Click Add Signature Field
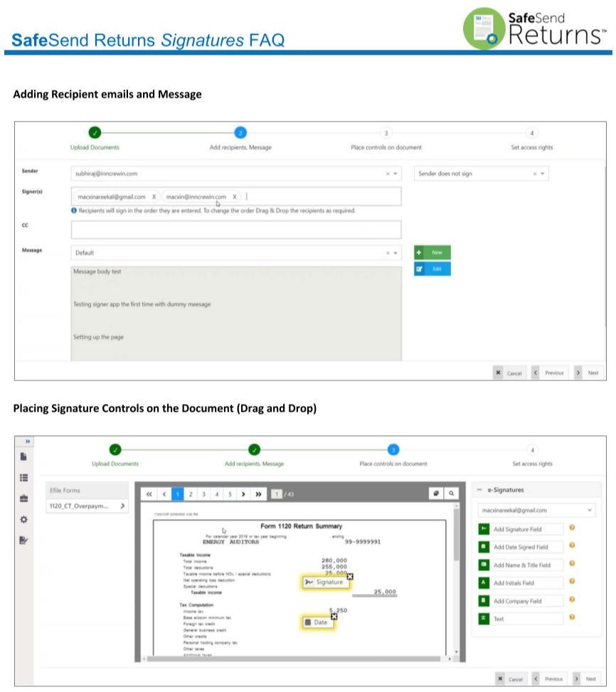The image size is (616, 692). click(x=521, y=529)
